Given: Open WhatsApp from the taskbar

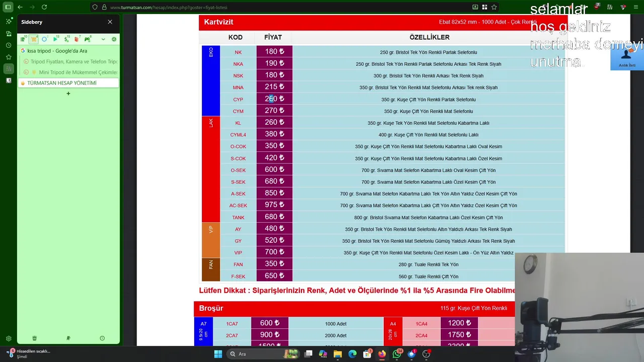Looking at the screenshot, I should click(x=396, y=354).
